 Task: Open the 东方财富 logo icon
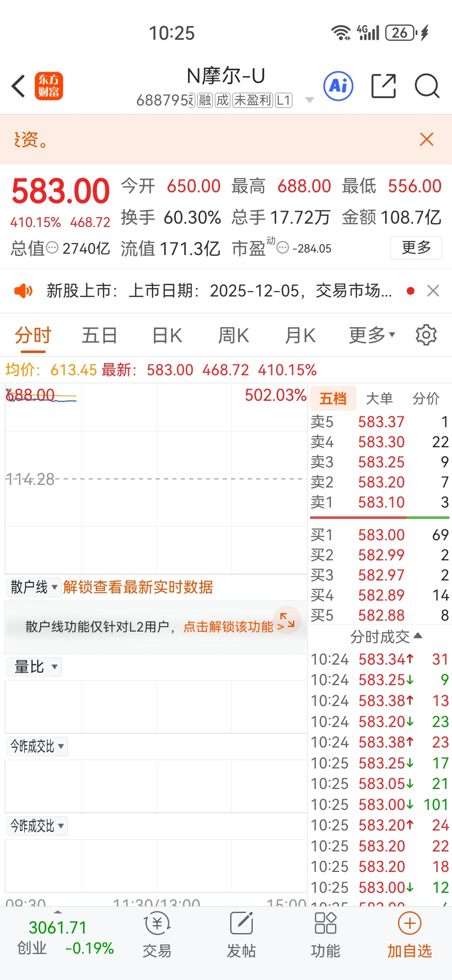[49, 86]
